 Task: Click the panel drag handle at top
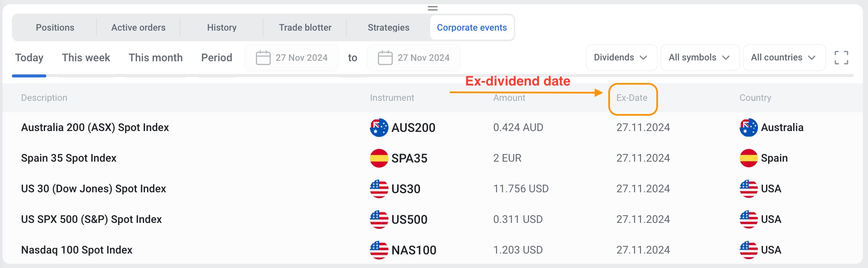433,8
